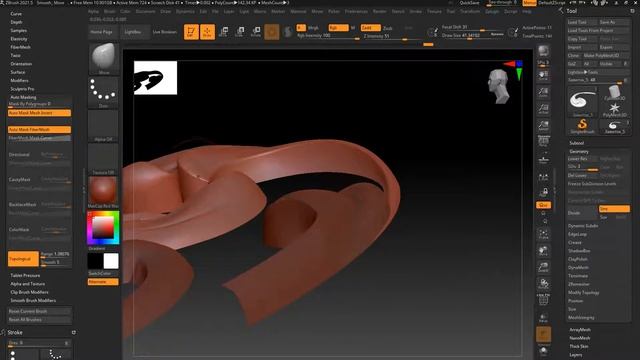640x360 pixels.
Task: Expand the Curve brush section
Action: click(16, 14)
